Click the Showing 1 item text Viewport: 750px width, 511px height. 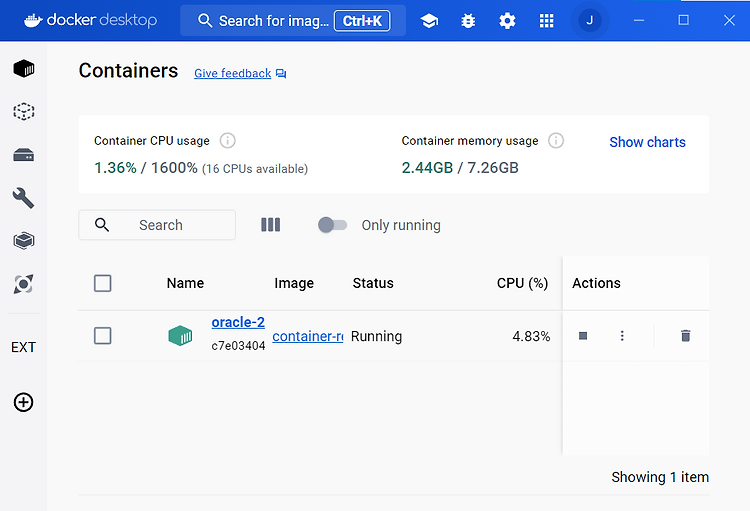660,477
